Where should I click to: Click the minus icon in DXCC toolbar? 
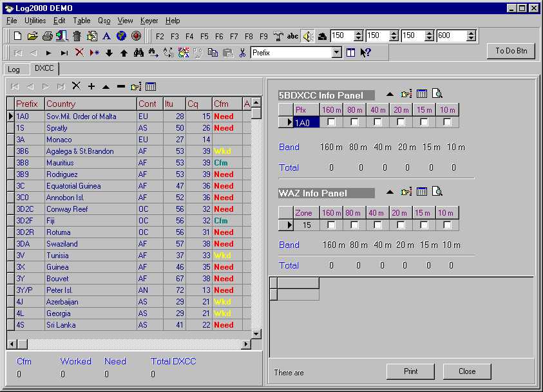tap(121, 86)
